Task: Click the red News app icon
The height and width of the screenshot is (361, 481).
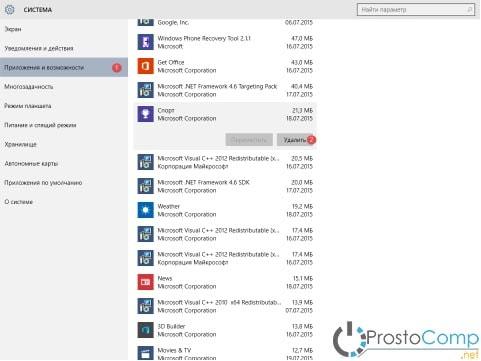Action: coord(145,282)
